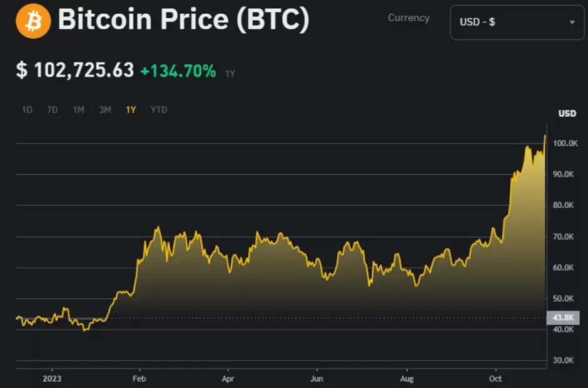588x388 pixels.
Task: Select the 1D time range
Action: (27, 110)
